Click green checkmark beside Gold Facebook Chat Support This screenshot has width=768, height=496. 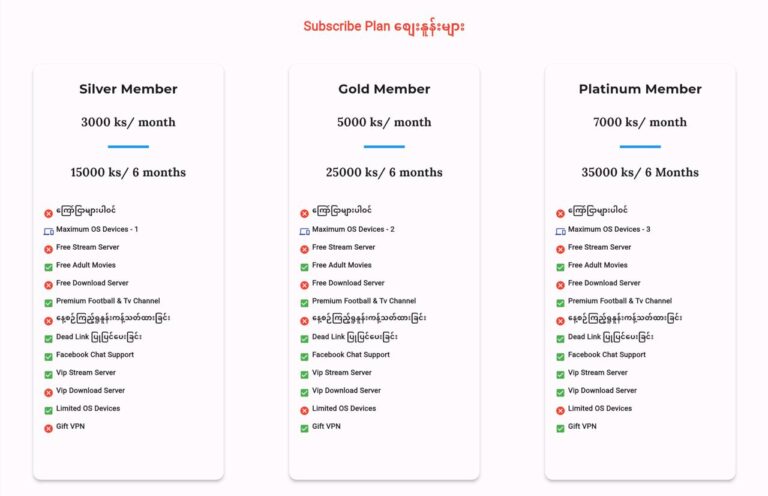click(304, 356)
